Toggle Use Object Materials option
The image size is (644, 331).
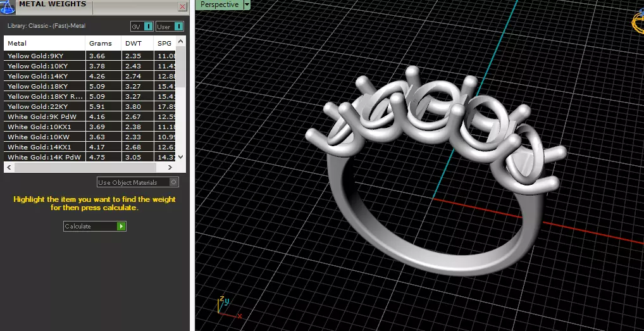tap(138, 182)
